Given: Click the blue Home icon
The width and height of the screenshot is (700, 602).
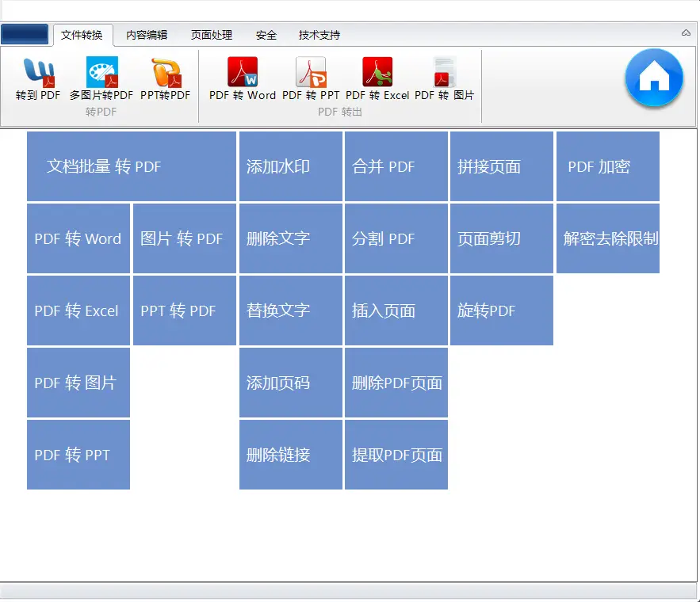Looking at the screenshot, I should point(654,78).
